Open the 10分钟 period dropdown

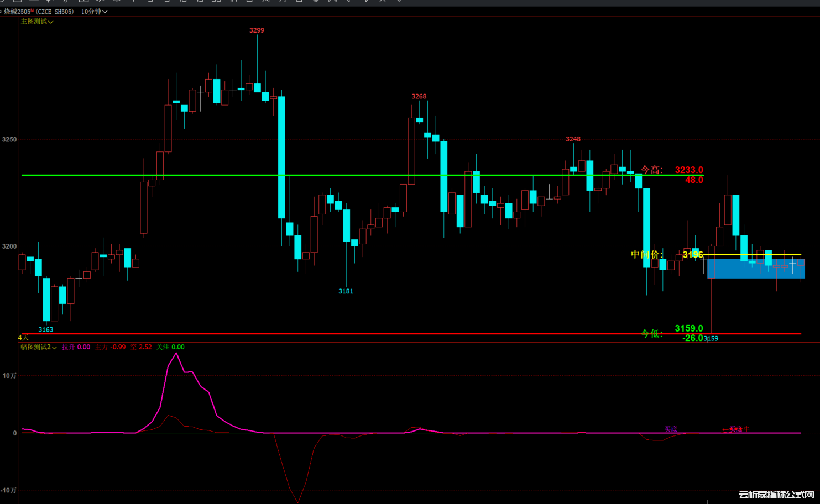coord(94,12)
